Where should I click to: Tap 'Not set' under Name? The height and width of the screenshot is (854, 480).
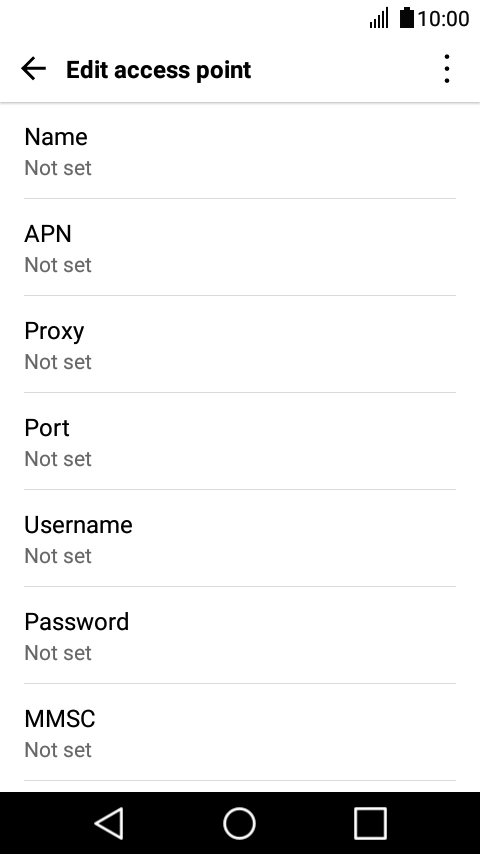(x=58, y=168)
